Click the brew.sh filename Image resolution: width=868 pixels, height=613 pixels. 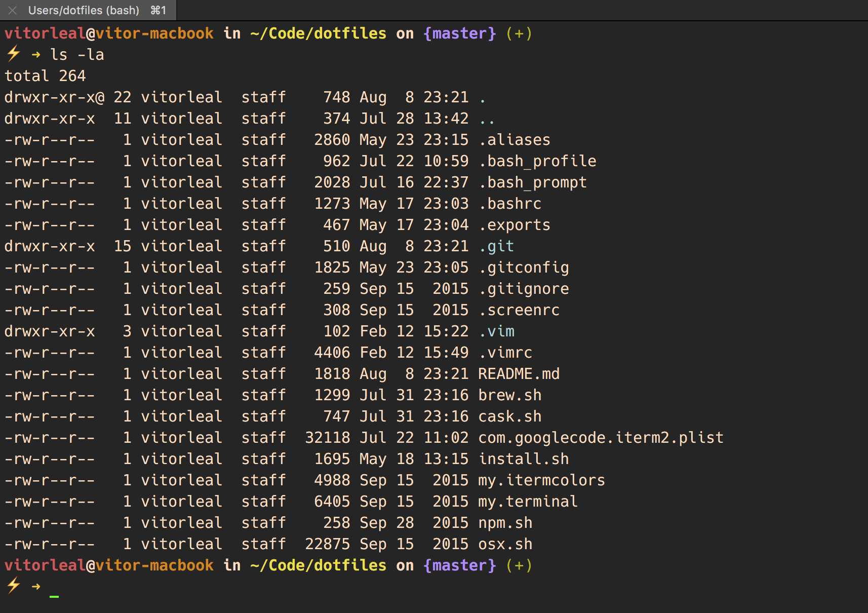(510, 395)
